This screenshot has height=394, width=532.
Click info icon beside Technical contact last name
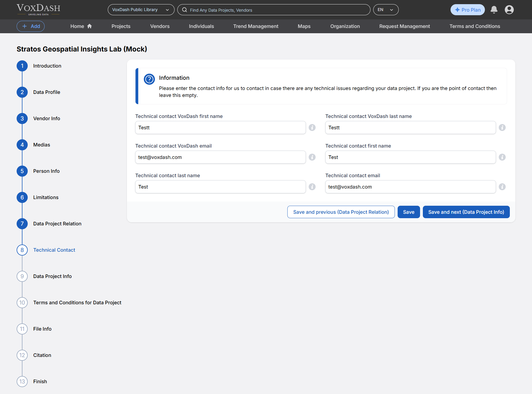click(312, 187)
